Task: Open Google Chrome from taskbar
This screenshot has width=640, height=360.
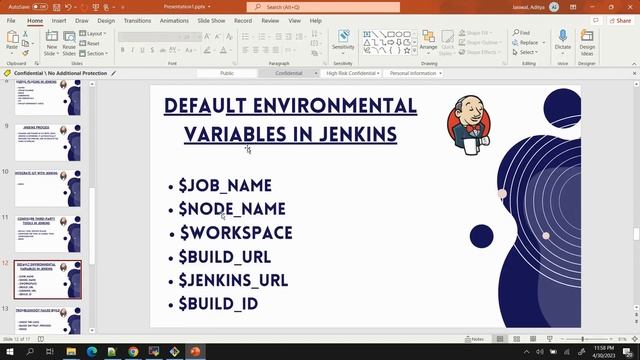Action: coord(133,351)
